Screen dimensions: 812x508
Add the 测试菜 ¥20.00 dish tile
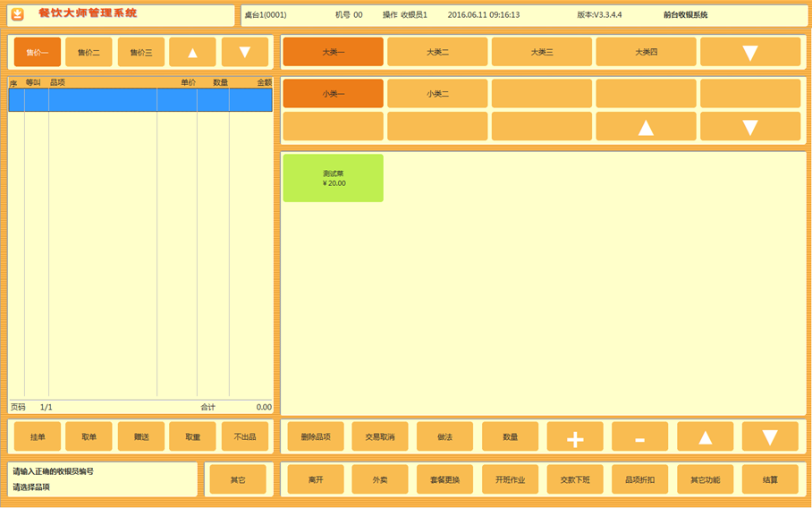tap(333, 178)
